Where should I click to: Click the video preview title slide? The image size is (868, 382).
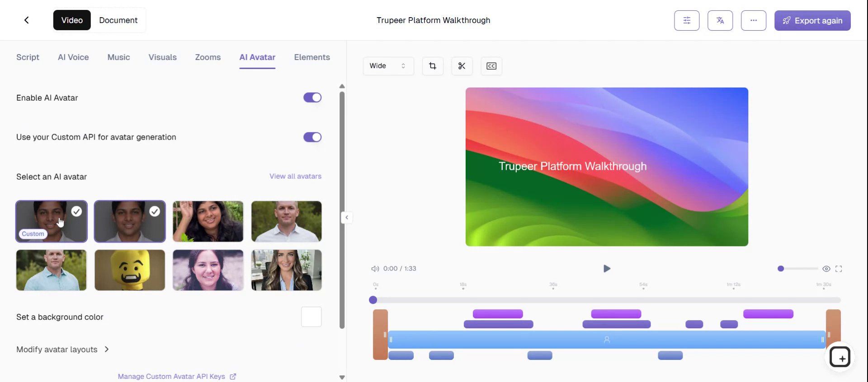tap(607, 167)
